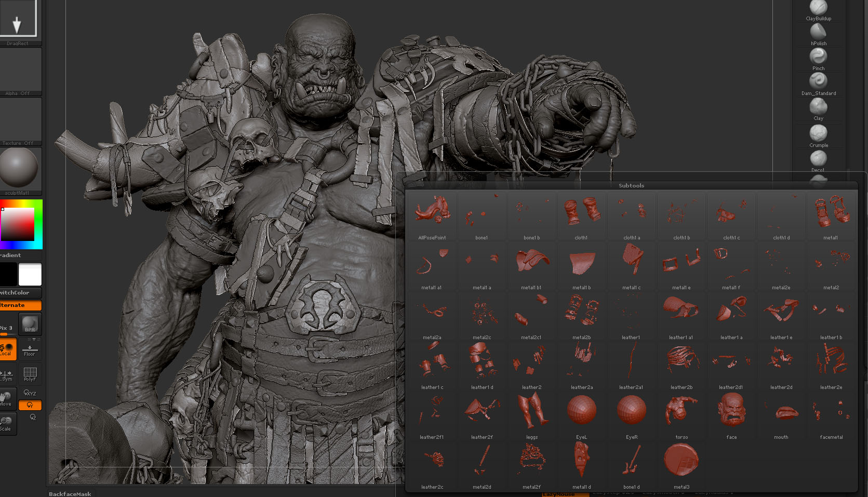The height and width of the screenshot is (497, 868).
Task: Select the black secondary color swatch
Action: click(x=8, y=274)
